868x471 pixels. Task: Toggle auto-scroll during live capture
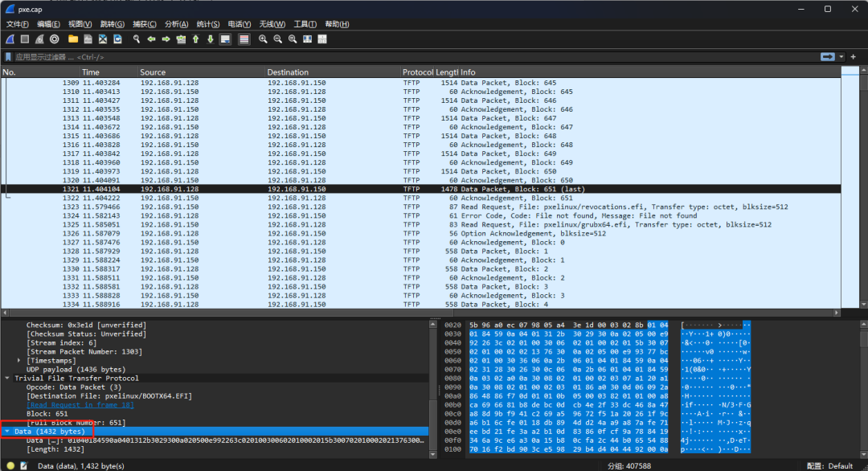click(x=225, y=39)
